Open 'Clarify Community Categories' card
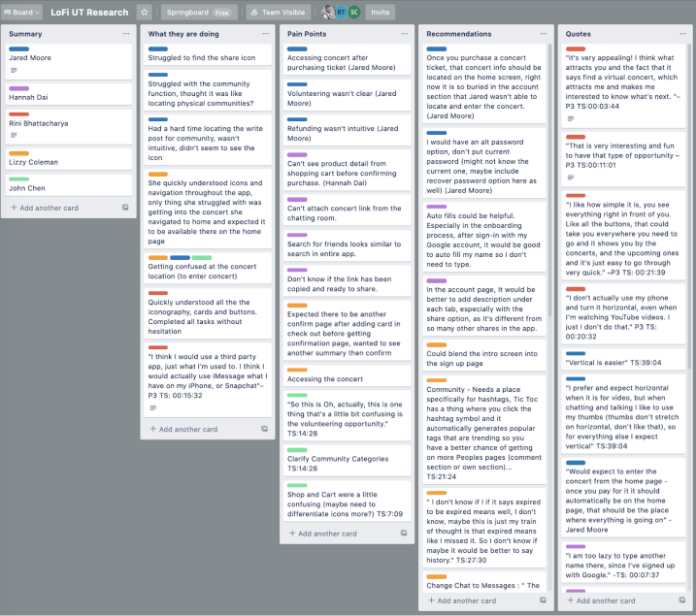 [x=347, y=461]
